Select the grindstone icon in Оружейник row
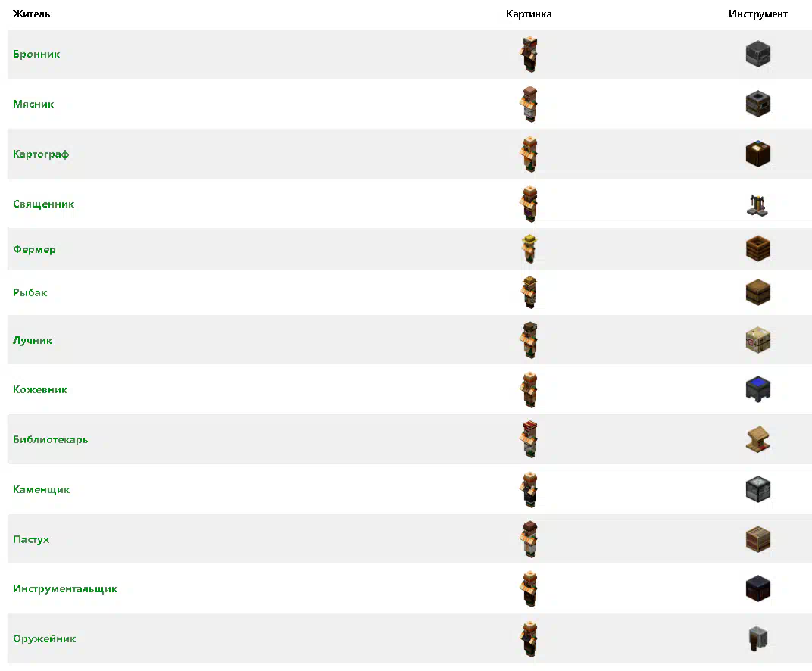This screenshot has width=812, height=671. pyautogui.click(x=757, y=638)
